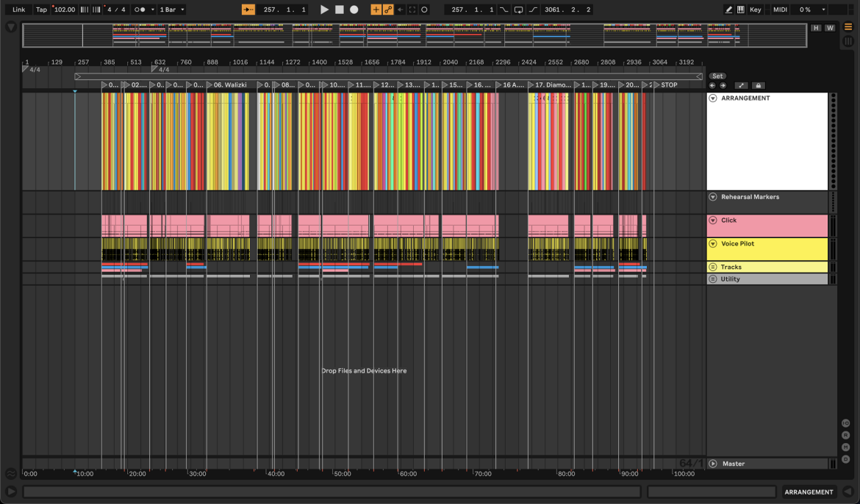
Task: Enable Draw Mode pencil icon
Action: coord(728,10)
